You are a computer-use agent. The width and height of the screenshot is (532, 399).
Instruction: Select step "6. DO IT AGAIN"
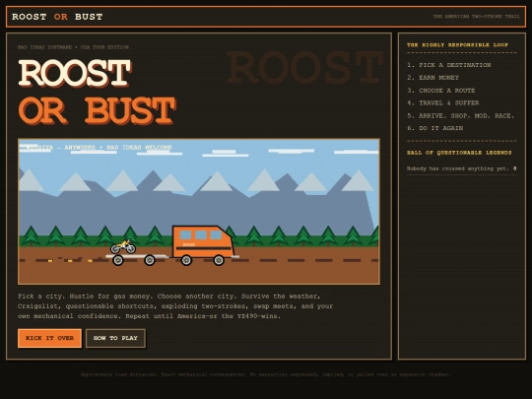coord(435,128)
